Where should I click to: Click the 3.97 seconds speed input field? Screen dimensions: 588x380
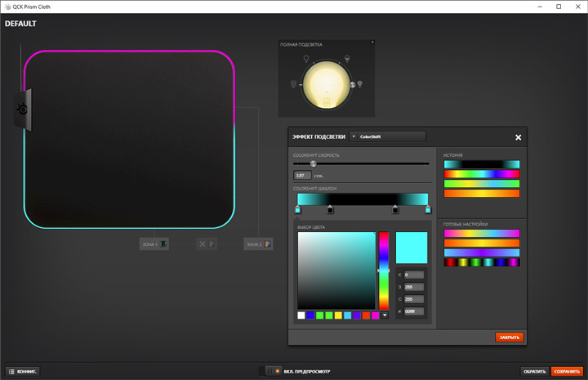(302, 175)
